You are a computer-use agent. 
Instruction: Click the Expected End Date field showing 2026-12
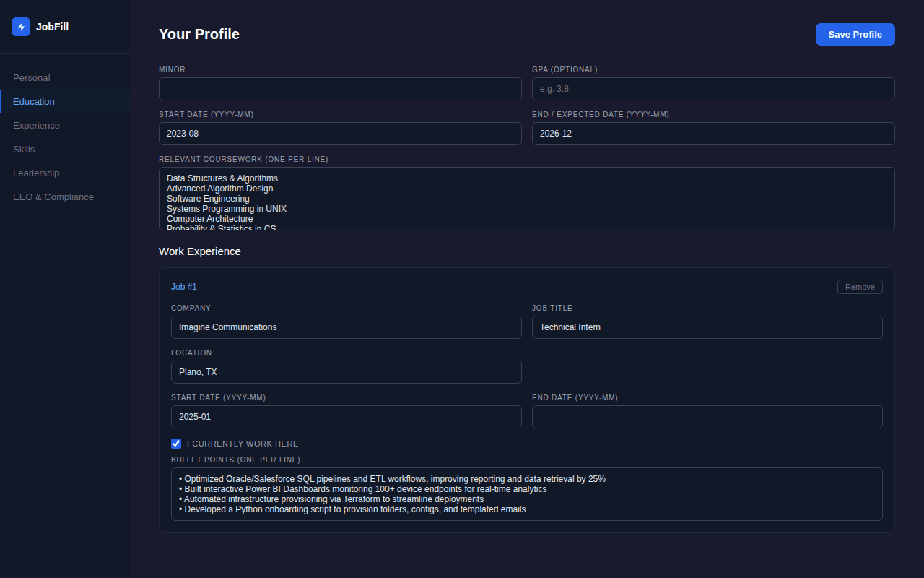pyautogui.click(x=713, y=134)
